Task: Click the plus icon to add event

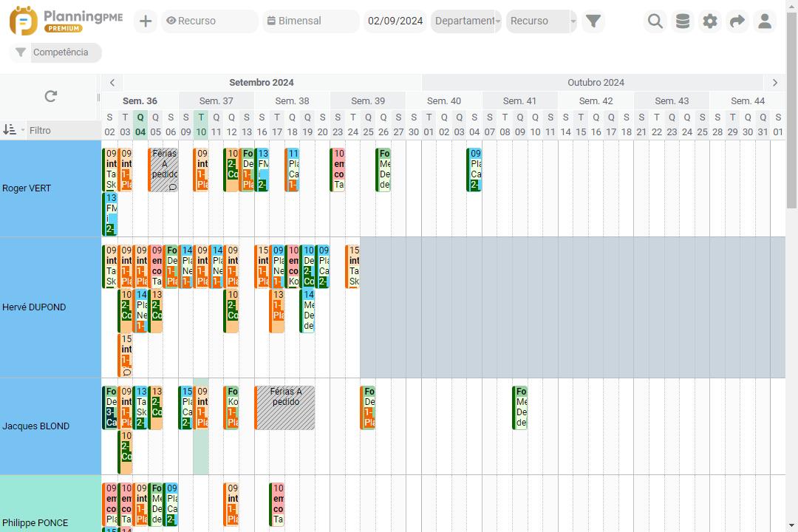Action: (x=146, y=21)
